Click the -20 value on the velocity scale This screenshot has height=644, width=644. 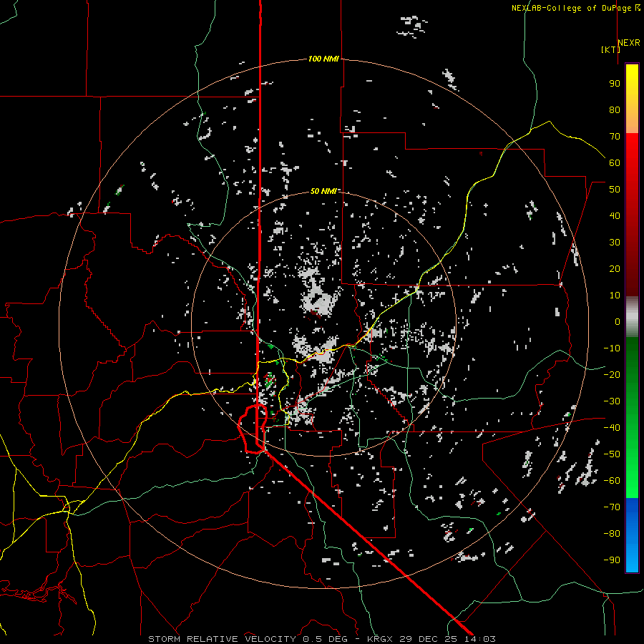tap(612, 374)
